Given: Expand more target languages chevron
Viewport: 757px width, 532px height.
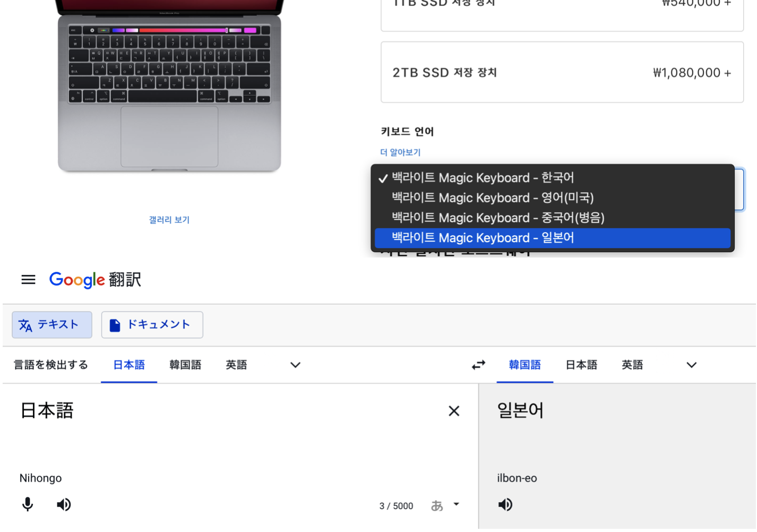Looking at the screenshot, I should (x=691, y=365).
